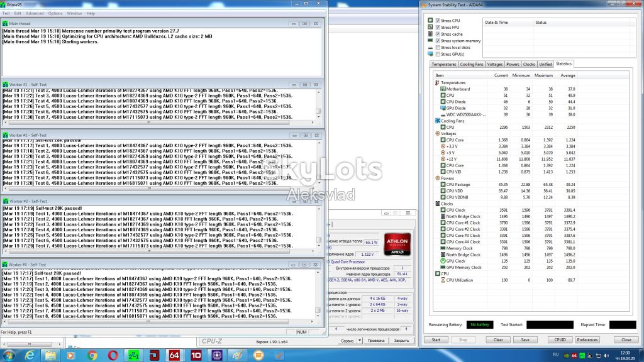Open the Help menu in Prime95
644x362 pixels.
(x=91, y=13)
